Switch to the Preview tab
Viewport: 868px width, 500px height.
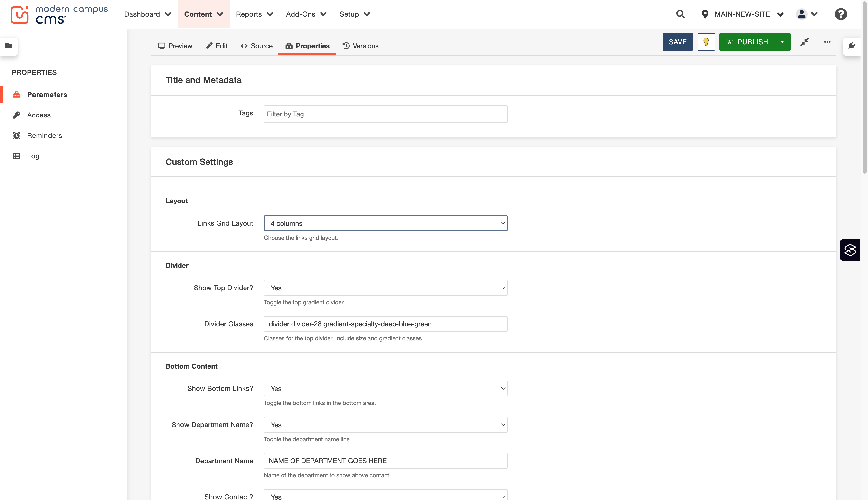pos(175,46)
